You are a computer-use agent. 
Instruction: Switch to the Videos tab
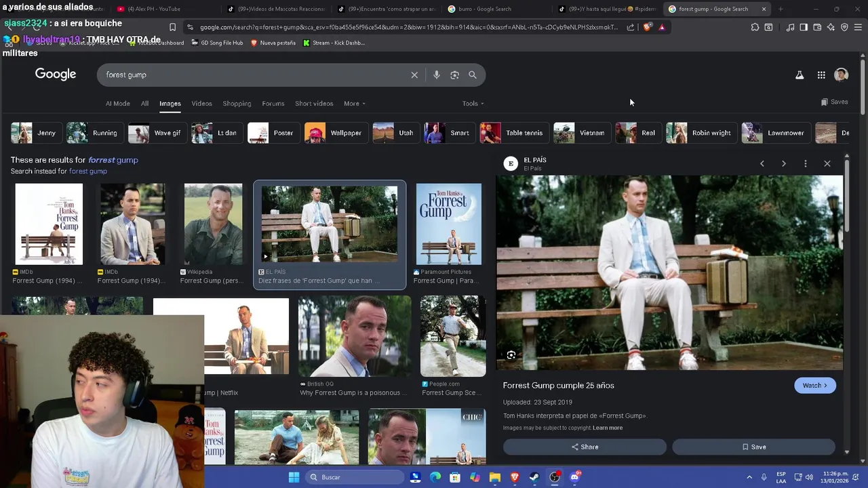coord(201,104)
